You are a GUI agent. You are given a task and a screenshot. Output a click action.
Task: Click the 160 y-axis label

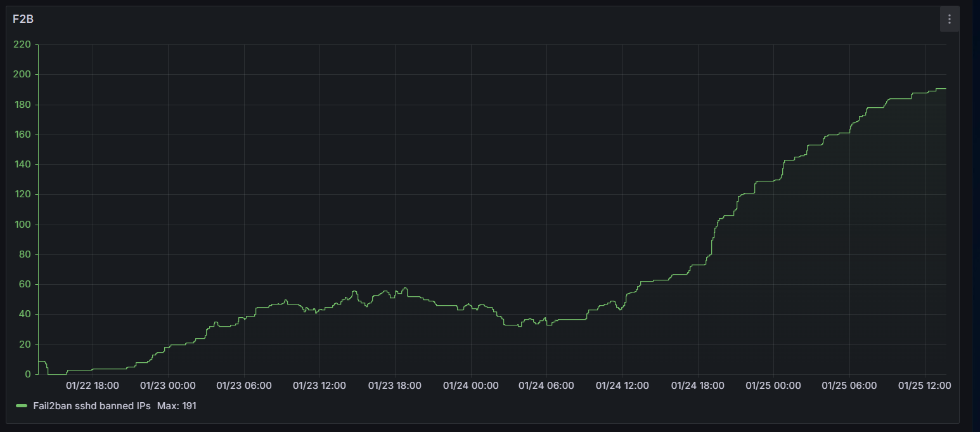pyautogui.click(x=22, y=134)
